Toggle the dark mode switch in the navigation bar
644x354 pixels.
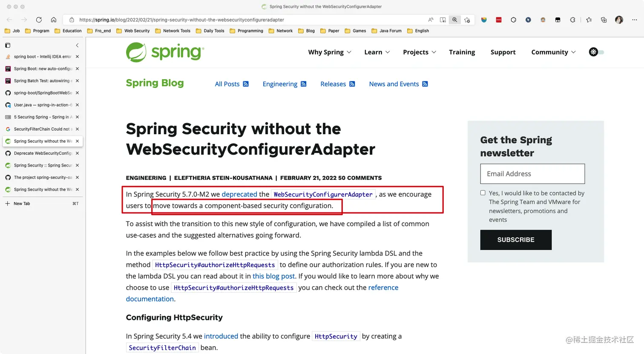point(596,52)
